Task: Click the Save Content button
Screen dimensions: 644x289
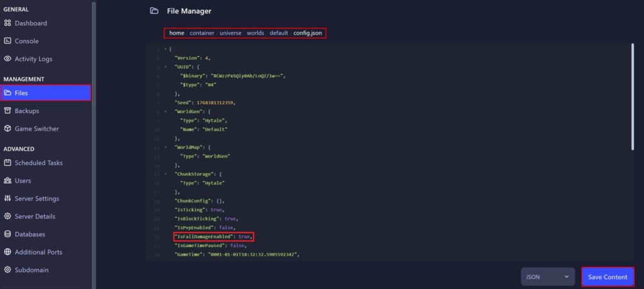Action: [x=608, y=277]
